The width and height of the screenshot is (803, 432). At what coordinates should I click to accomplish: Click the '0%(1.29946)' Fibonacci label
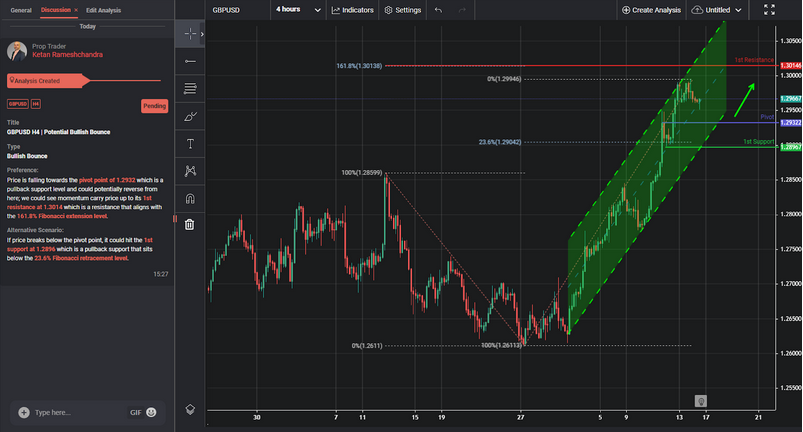click(504, 79)
